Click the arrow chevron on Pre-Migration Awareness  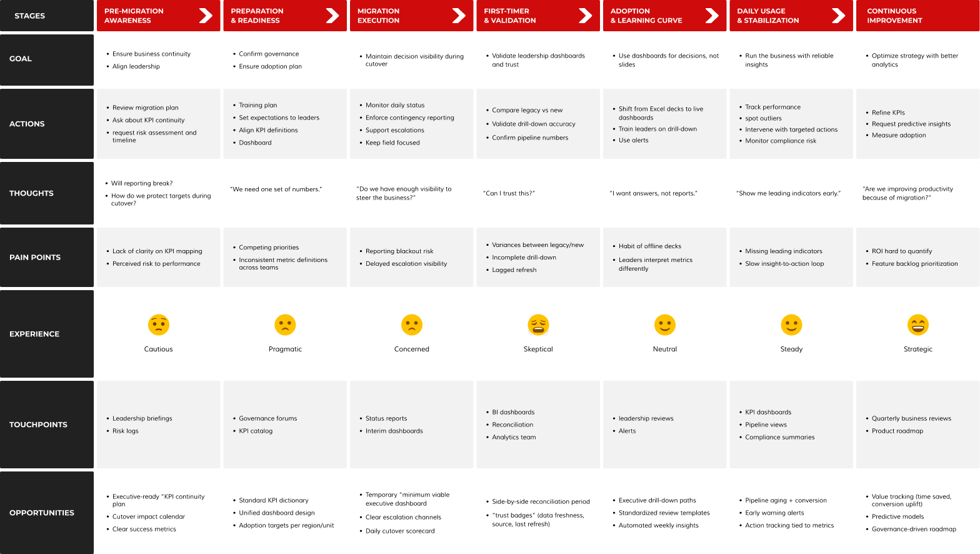click(206, 16)
